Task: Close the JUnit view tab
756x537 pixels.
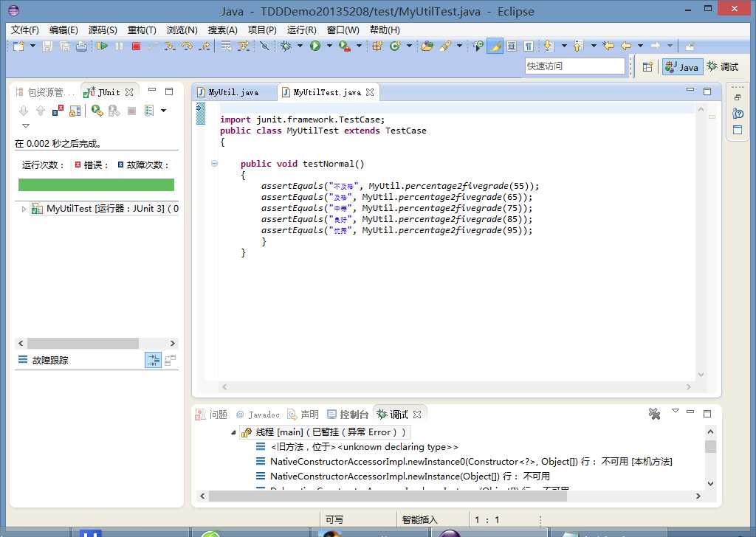Action: point(129,92)
